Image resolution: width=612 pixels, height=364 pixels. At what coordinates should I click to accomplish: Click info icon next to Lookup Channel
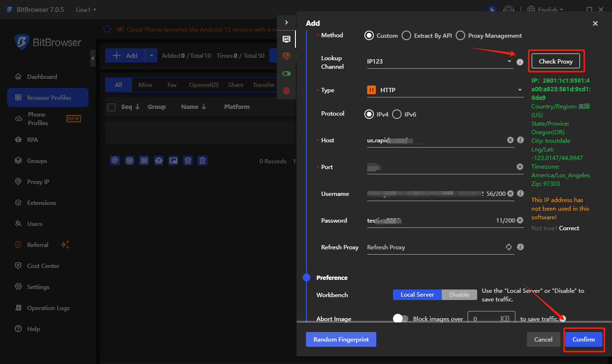[520, 62]
